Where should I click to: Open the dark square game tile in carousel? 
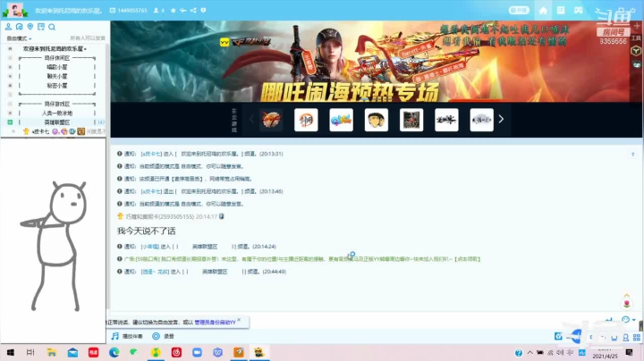411,120
